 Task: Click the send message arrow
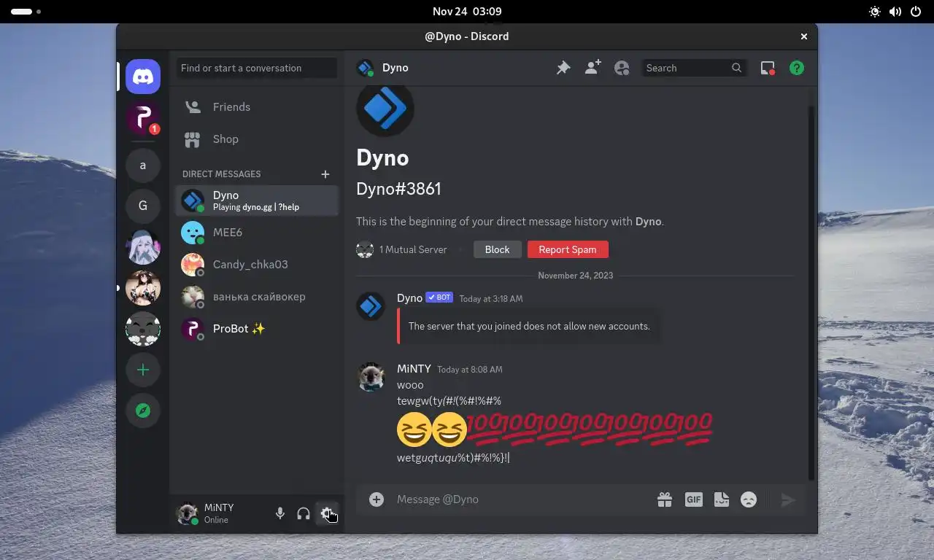pyautogui.click(x=788, y=499)
